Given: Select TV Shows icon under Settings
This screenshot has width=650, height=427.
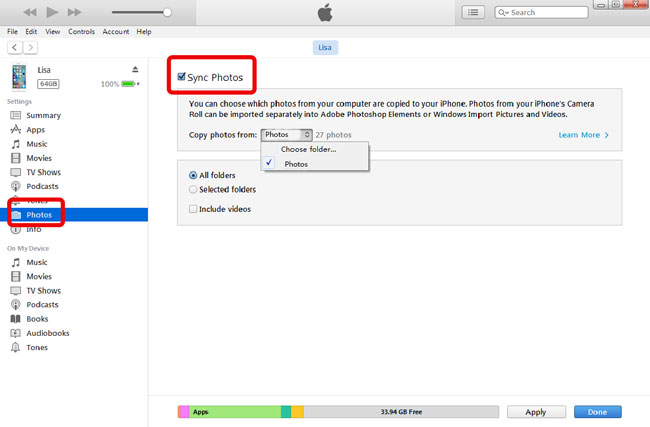Looking at the screenshot, I should coord(16,172).
